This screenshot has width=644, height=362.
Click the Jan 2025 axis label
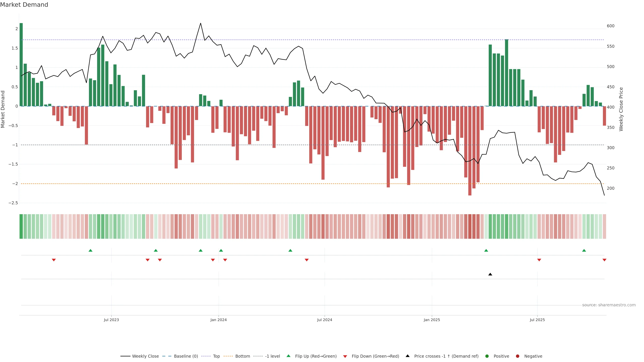(432, 320)
